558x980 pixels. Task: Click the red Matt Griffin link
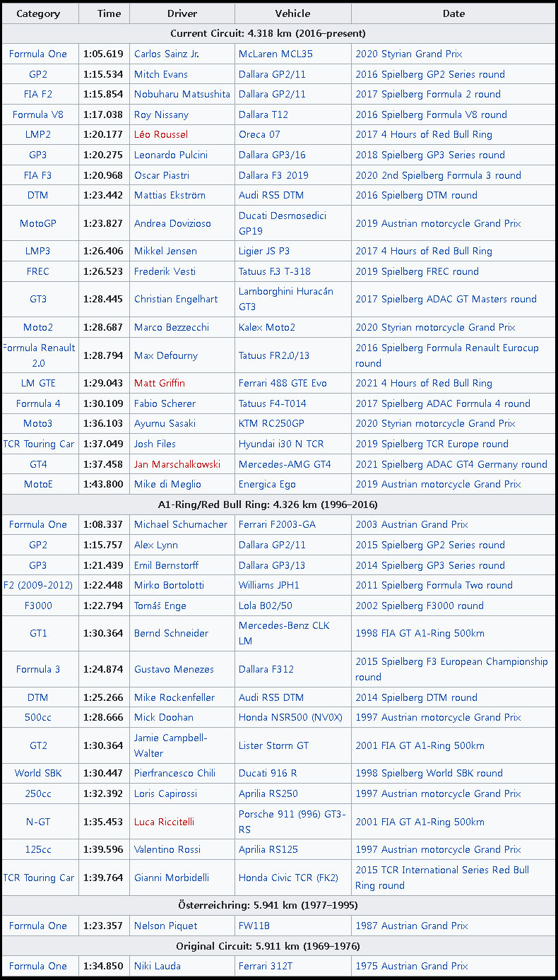tap(160, 383)
